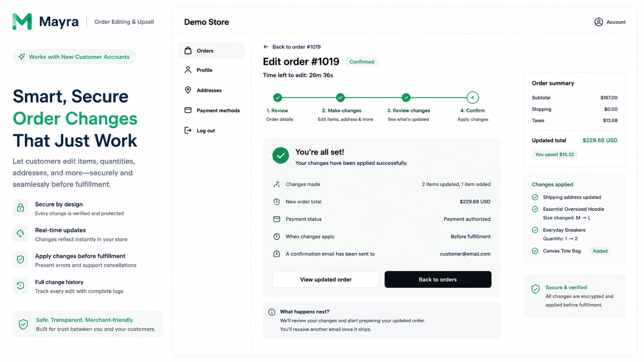Open the Account link at top right
644x362 pixels.
pos(610,22)
